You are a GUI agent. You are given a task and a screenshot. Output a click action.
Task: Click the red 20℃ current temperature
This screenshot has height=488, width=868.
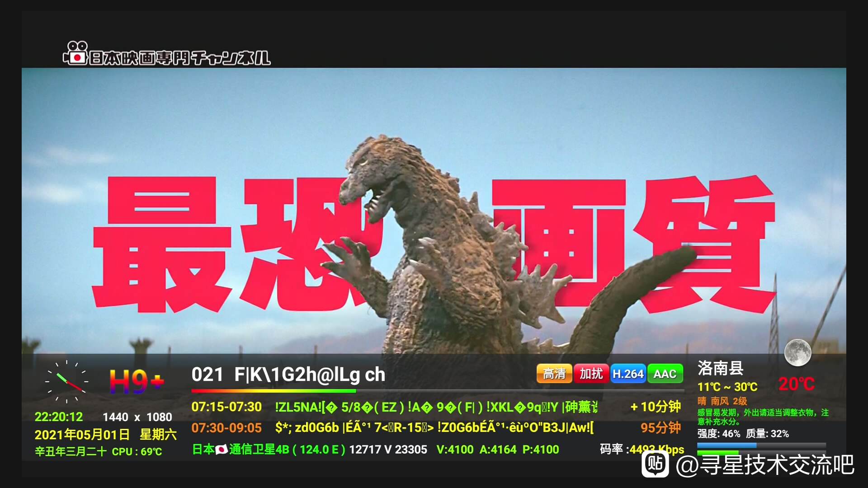coord(796,384)
